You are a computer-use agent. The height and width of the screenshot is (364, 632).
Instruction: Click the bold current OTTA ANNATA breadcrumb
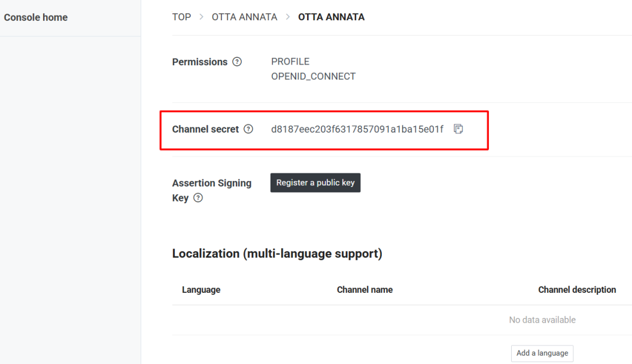(331, 17)
